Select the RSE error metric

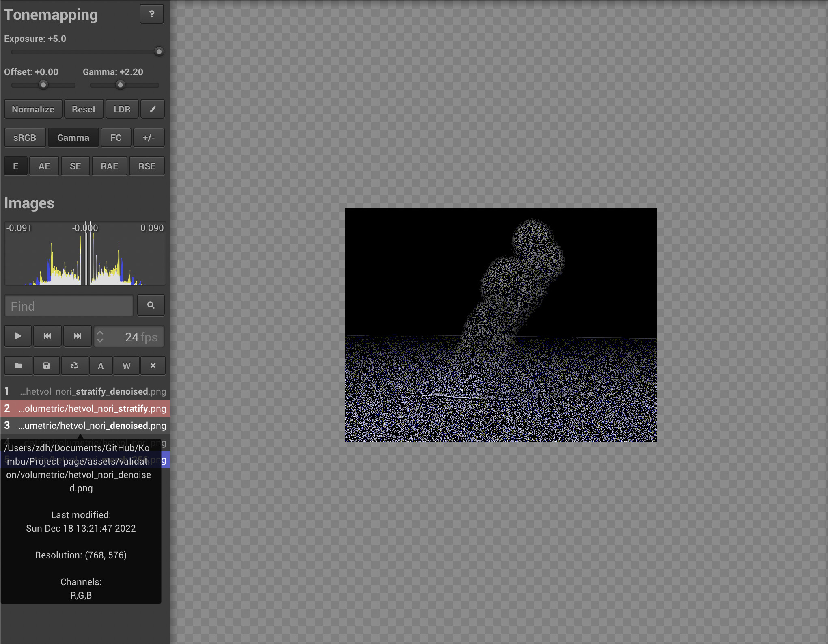click(x=147, y=166)
